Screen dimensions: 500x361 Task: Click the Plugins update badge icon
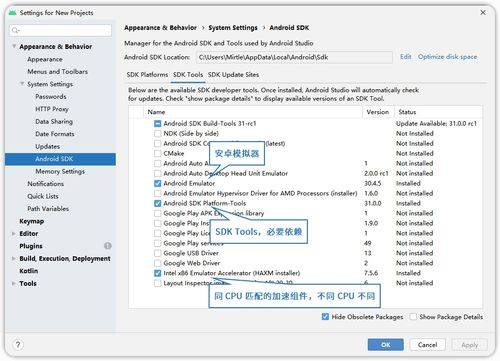108,246
